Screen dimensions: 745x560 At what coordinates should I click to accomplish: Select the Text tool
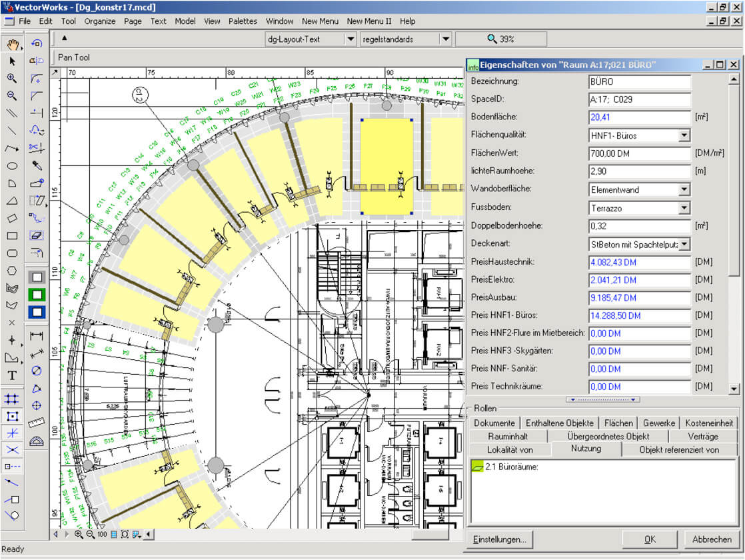12,375
